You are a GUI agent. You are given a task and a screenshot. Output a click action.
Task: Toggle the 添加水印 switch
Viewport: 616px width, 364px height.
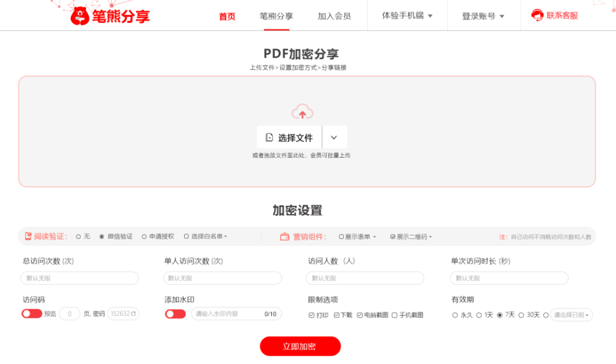click(175, 313)
